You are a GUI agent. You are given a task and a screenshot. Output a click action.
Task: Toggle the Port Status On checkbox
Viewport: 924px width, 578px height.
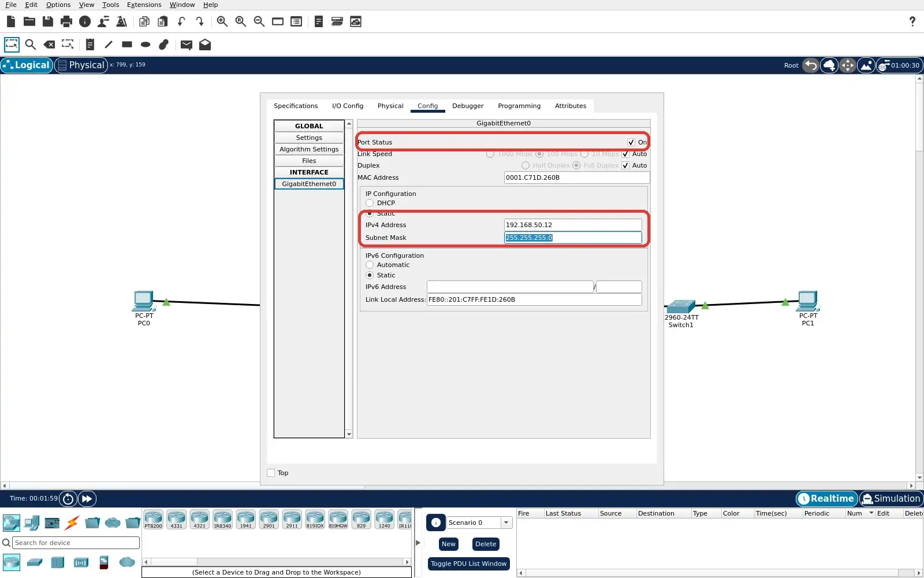[631, 142]
